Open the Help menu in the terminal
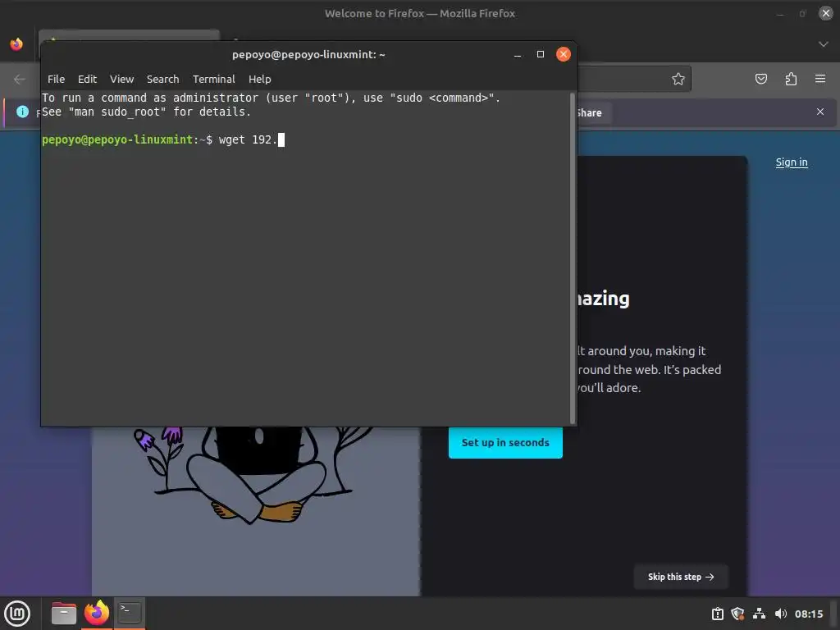The height and width of the screenshot is (630, 840). point(260,80)
